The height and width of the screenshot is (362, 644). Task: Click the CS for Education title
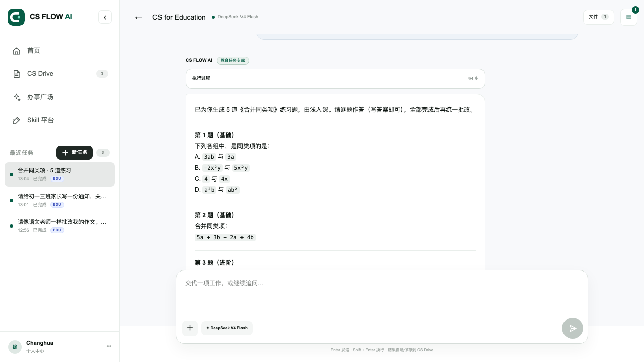pos(179,17)
